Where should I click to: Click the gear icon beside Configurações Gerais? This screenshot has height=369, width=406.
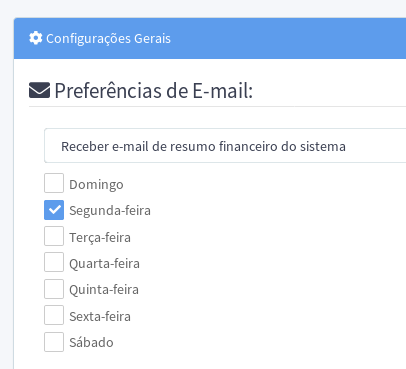point(36,38)
